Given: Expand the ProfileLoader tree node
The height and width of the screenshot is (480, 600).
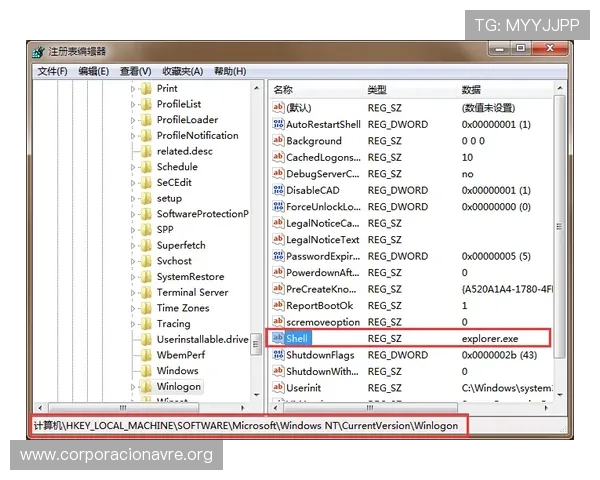Looking at the screenshot, I should point(133,120).
